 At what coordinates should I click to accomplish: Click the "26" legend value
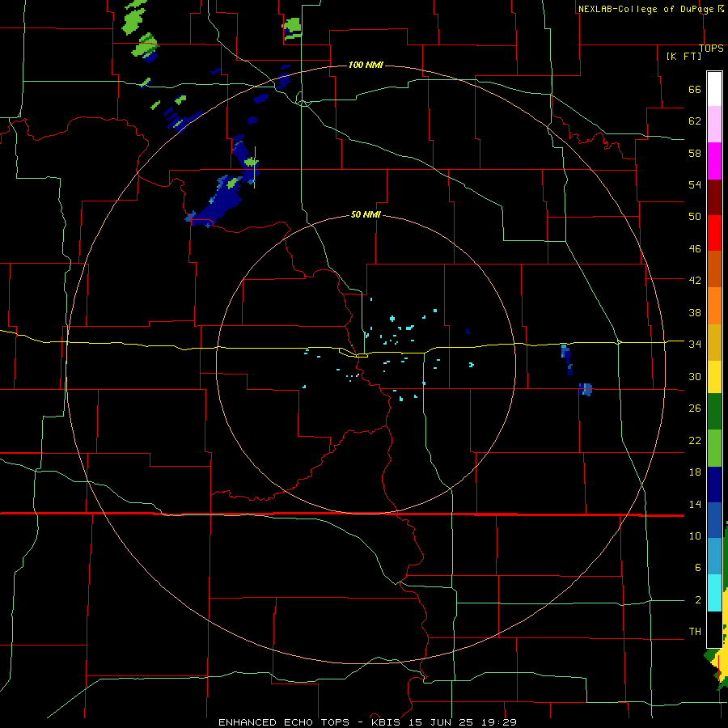coord(695,408)
